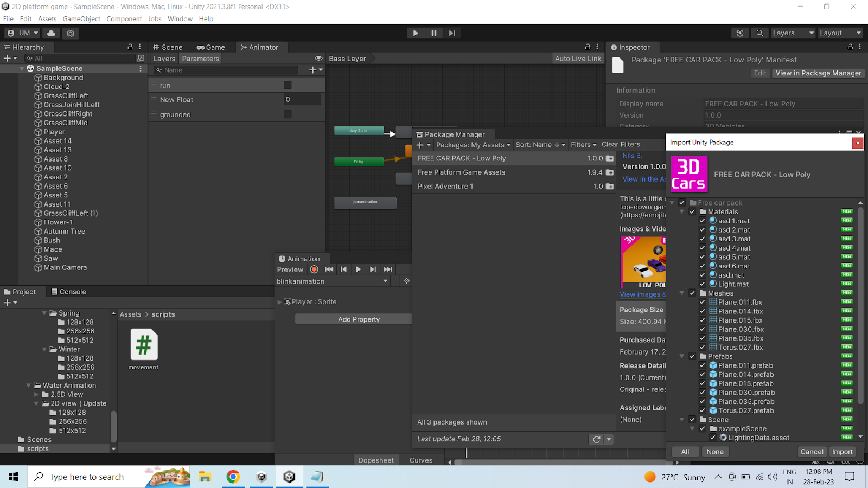Uncheck asd 1.mat checkbox
This screenshot has height=488, width=868.
(703, 221)
